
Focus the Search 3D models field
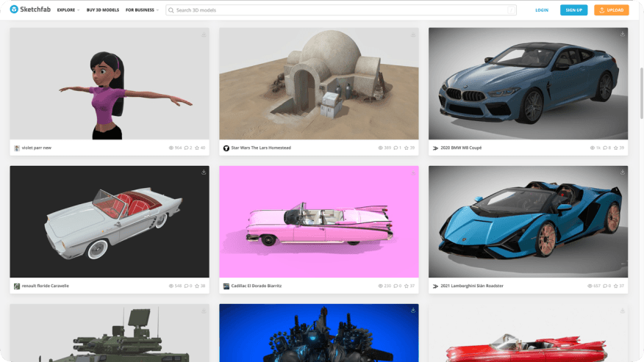point(338,10)
